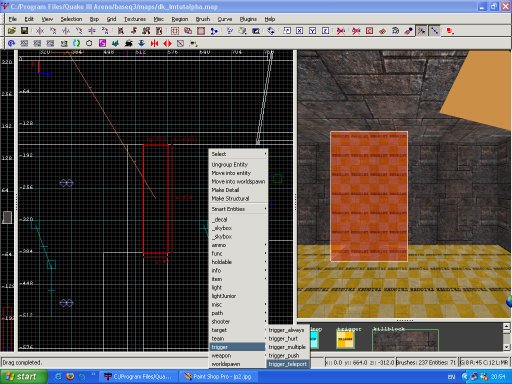
Task: Expand the ammo entity submenu
Action: coord(238,245)
